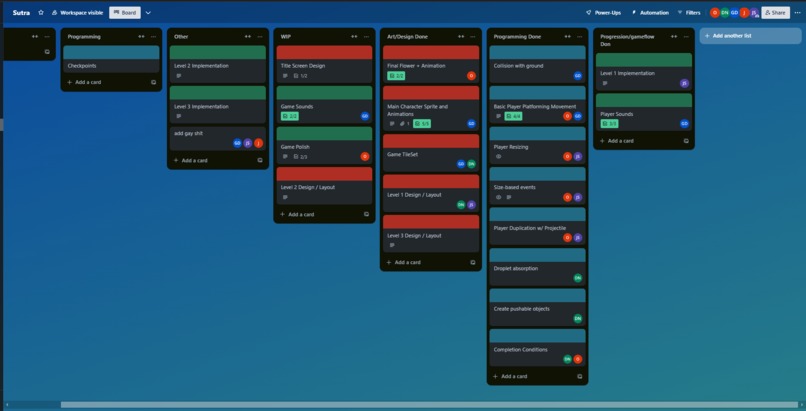Click the green DN member avatar in header

click(x=724, y=13)
